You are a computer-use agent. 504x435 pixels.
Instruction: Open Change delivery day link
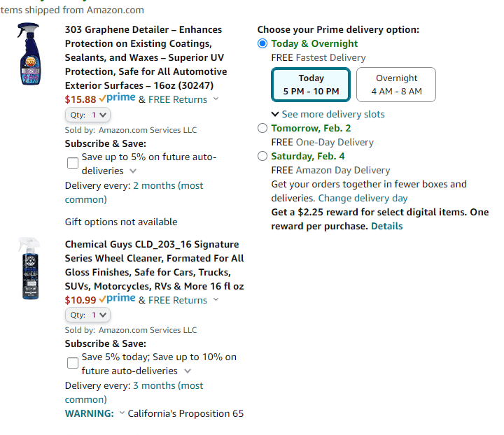click(x=363, y=198)
